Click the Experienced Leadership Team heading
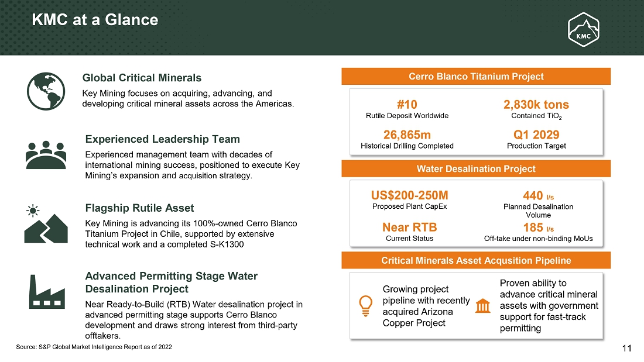The height and width of the screenshot is (362, 644). pyautogui.click(x=162, y=139)
